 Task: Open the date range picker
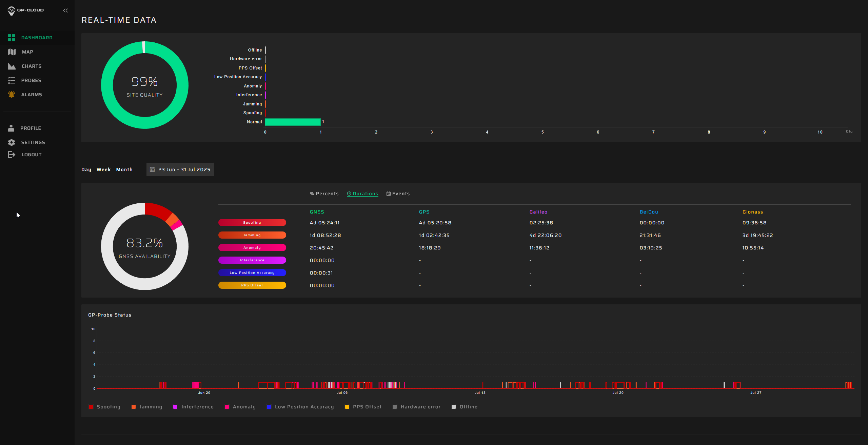[180, 169]
